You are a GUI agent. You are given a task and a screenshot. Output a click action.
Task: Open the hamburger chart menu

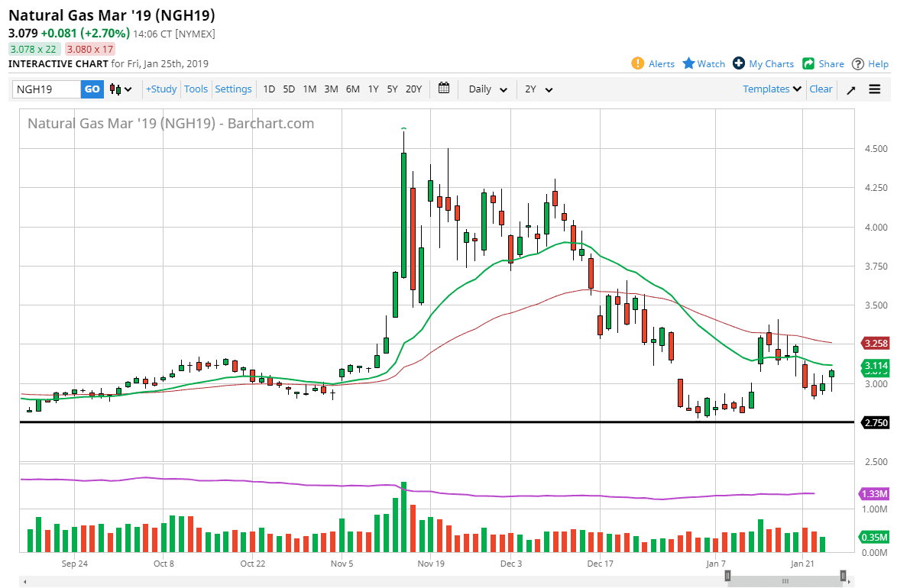tap(875, 89)
